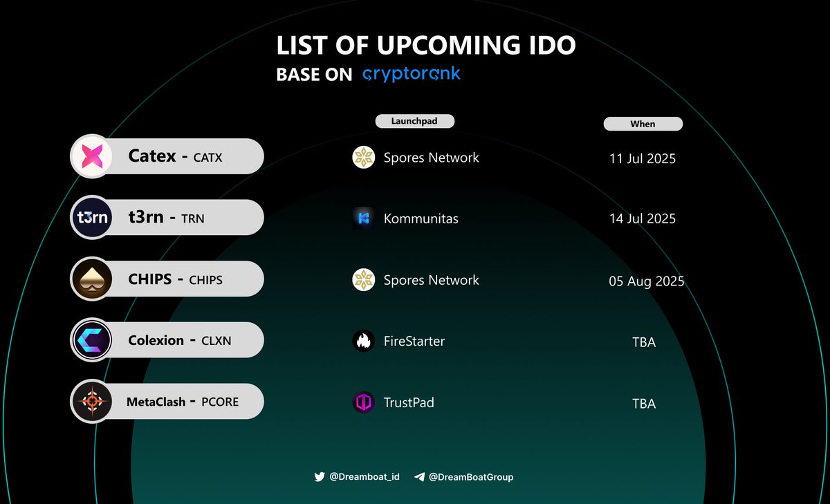Click the TrustPad launchpad name
The width and height of the screenshot is (830, 504).
click(409, 402)
